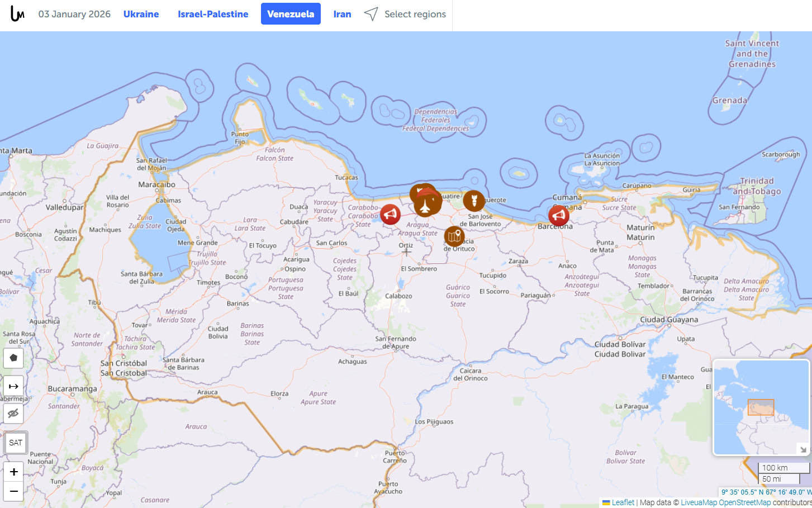Click the megaphone marker at Barcelona
This screenshot has height=508, width=812.
[558, 215]
